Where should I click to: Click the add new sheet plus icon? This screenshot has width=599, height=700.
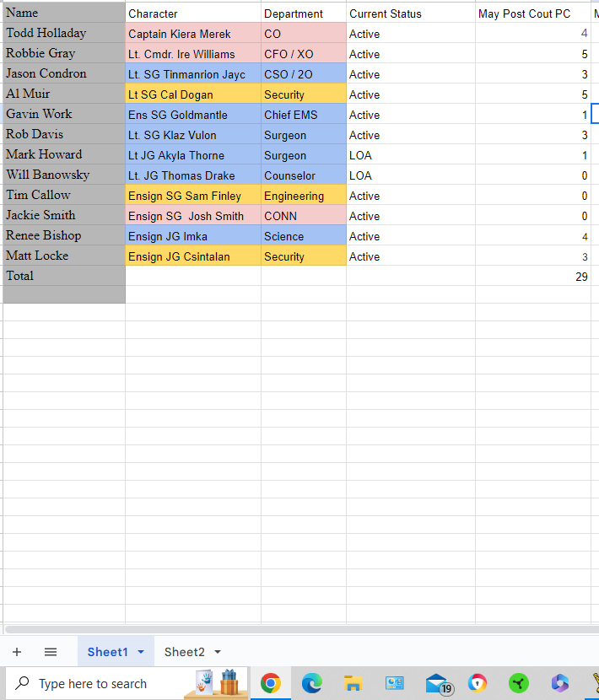click(x=17, y=652)
